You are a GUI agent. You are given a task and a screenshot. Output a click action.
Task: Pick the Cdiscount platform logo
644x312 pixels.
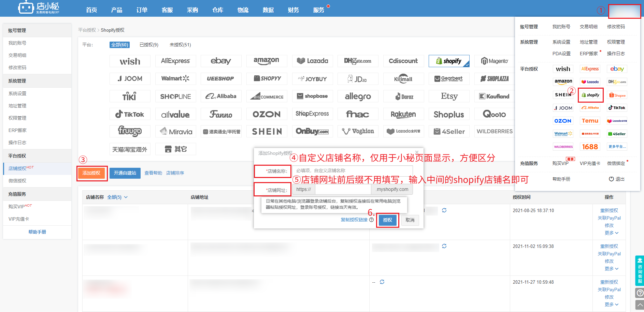[403, 61]
